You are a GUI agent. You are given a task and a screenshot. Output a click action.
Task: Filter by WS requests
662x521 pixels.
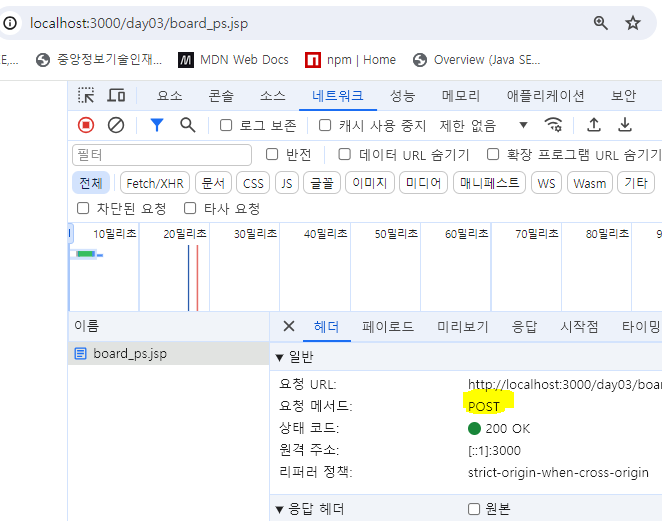coord(546,183)
